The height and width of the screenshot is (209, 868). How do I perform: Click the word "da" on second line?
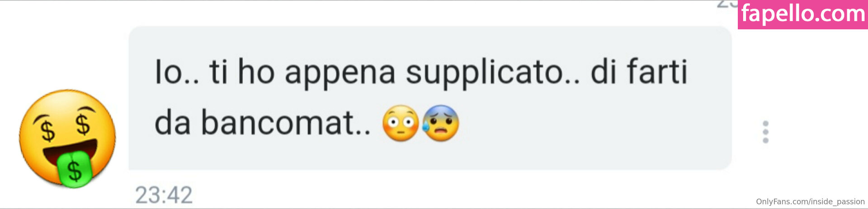pos(172,122)
